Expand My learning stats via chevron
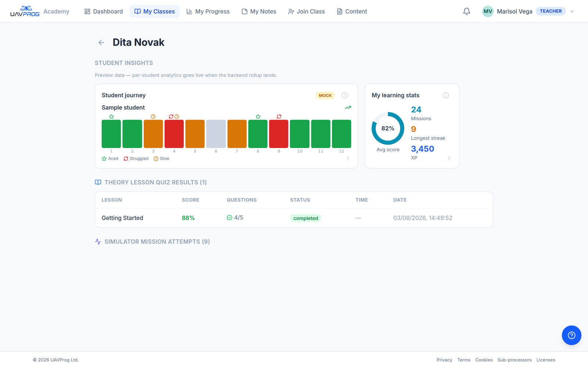588x368 pixels. click(449, 158)
